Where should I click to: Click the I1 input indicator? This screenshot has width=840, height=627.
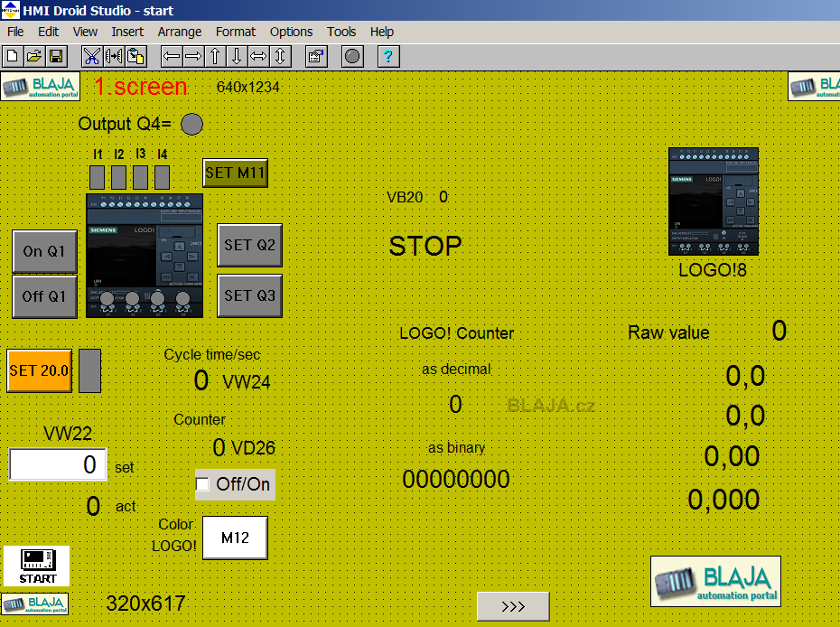click(x=97, y=177)
